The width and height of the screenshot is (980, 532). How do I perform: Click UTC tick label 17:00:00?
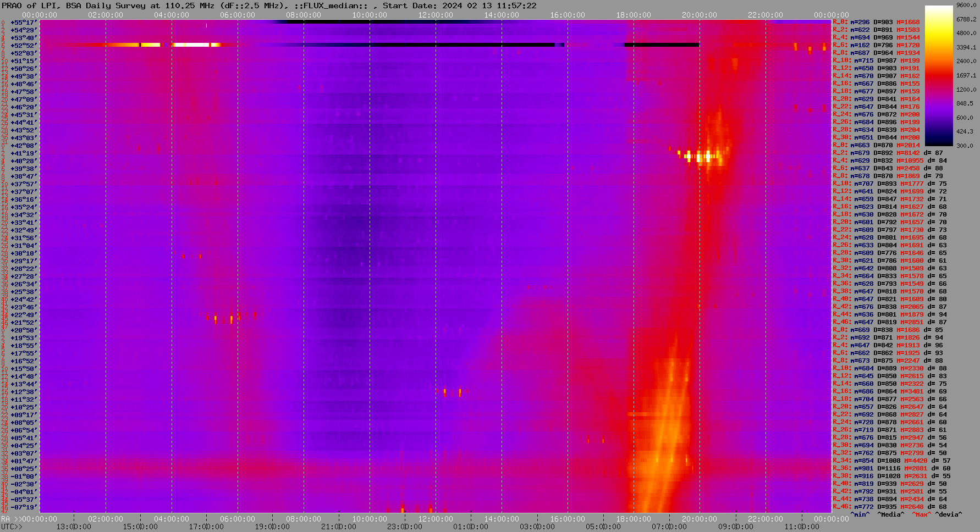click(x=206, y=527)
